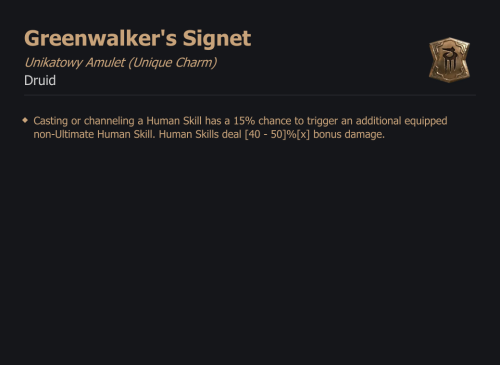
Task: Click the bonus damage text
Action: (349, 134)
